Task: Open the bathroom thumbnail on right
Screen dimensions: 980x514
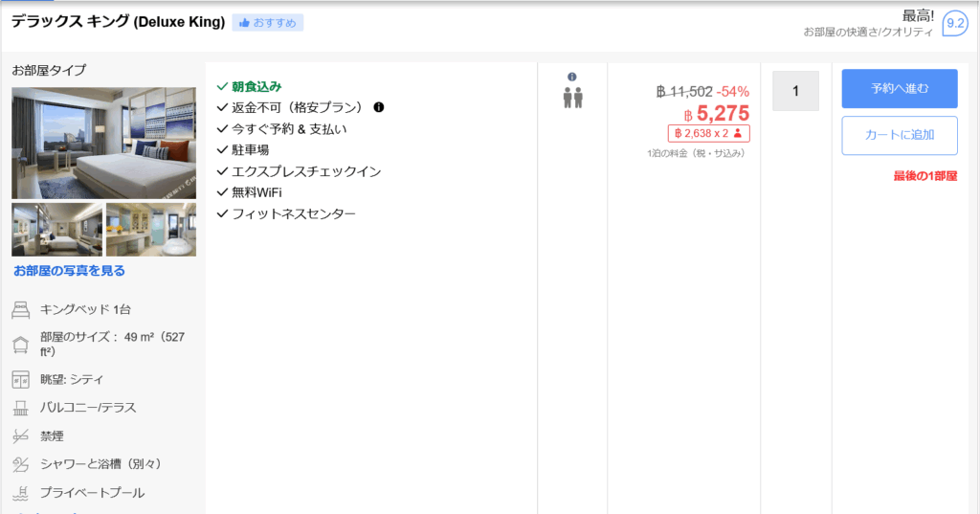Action: [x=151, y=230]
